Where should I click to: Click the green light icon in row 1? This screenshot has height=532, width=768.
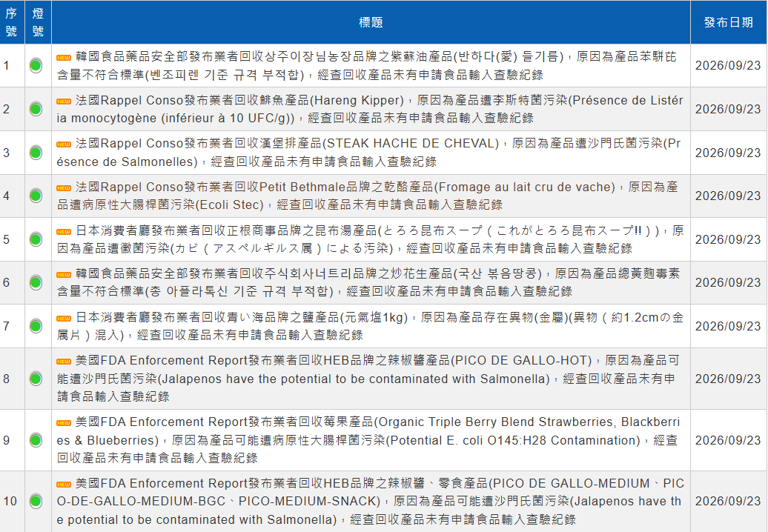pyautogui.click(x=36, y=66)
